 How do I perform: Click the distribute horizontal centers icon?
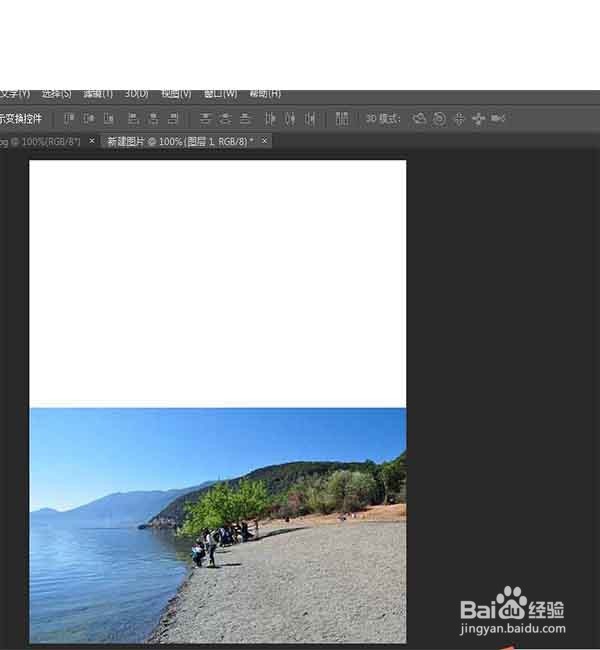coord(290,119)
